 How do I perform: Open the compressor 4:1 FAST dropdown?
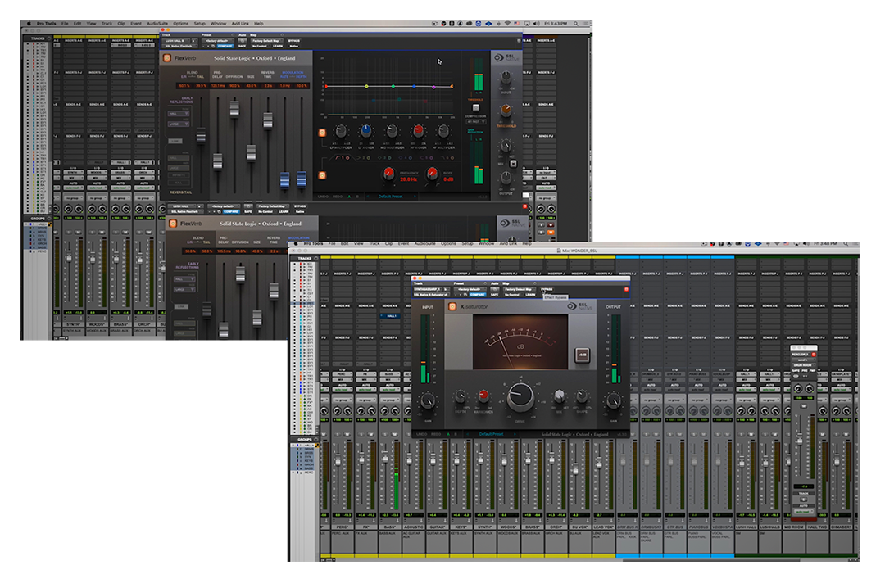point(476,121)
